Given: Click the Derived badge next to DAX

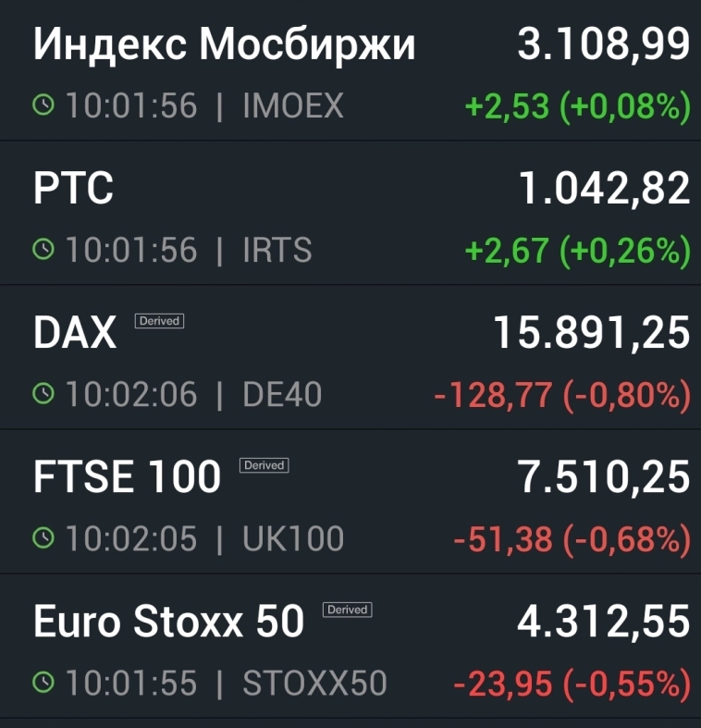Looking at the screenshot, I should point(159,321).
